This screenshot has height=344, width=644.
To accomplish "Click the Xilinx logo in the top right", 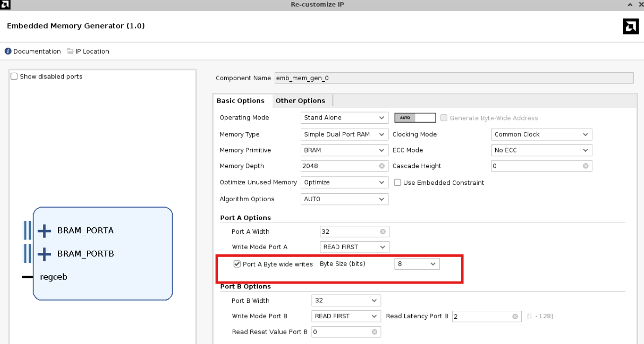I will 630,27.
